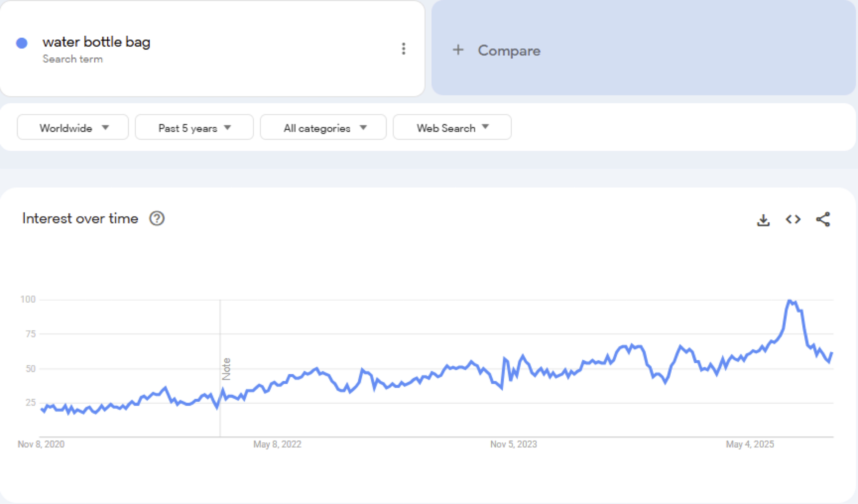Screen dimensions: 858x504
Task: Click the blue dot next to water bottle bag
Action: click(x=22, y=43)
